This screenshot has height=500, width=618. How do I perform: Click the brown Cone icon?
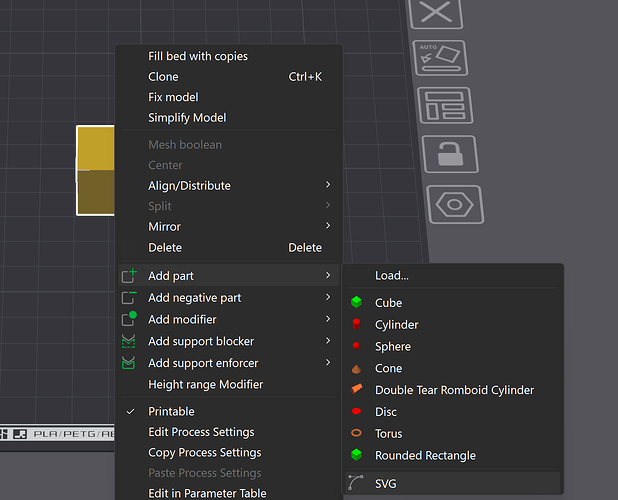[356, 369]
